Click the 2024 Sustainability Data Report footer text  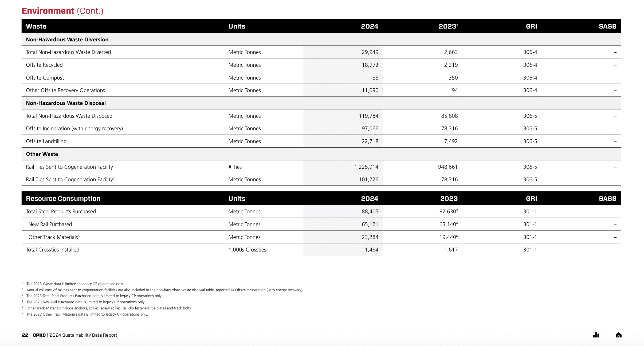pos(83,335)
